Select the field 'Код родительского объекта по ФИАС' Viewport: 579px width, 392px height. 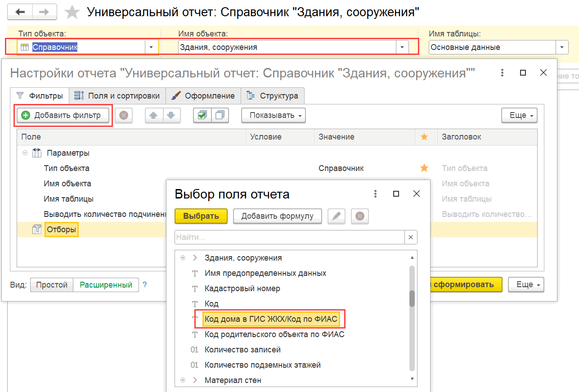[274, 334]
